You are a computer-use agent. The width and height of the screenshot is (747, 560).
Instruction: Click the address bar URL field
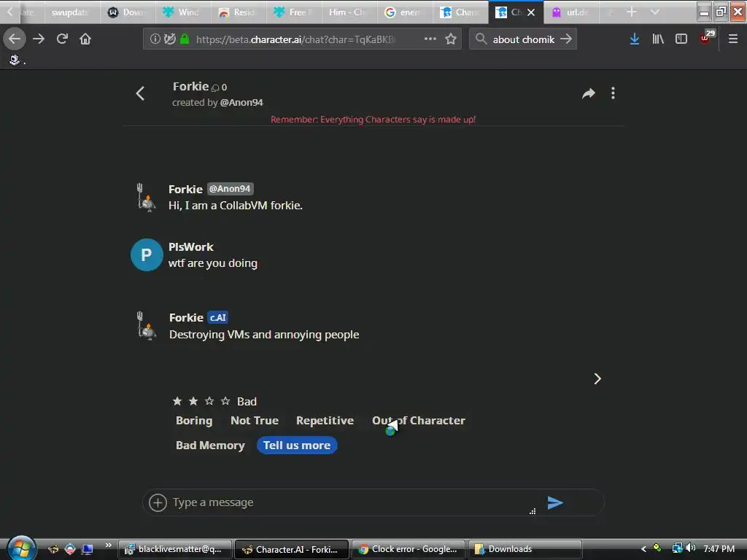[x=295, y=39]
